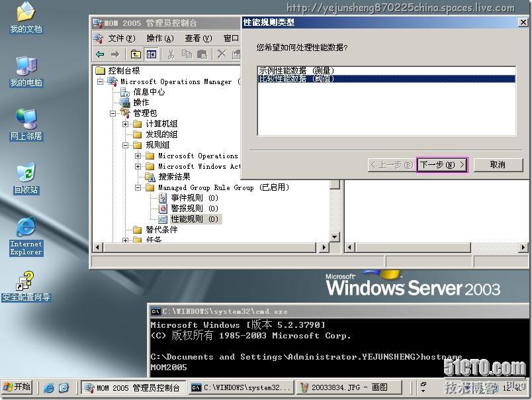Select 事件规则 (0) tree item
The height and width of the screenshot is (400, 532).
click(x=195, y=198)
